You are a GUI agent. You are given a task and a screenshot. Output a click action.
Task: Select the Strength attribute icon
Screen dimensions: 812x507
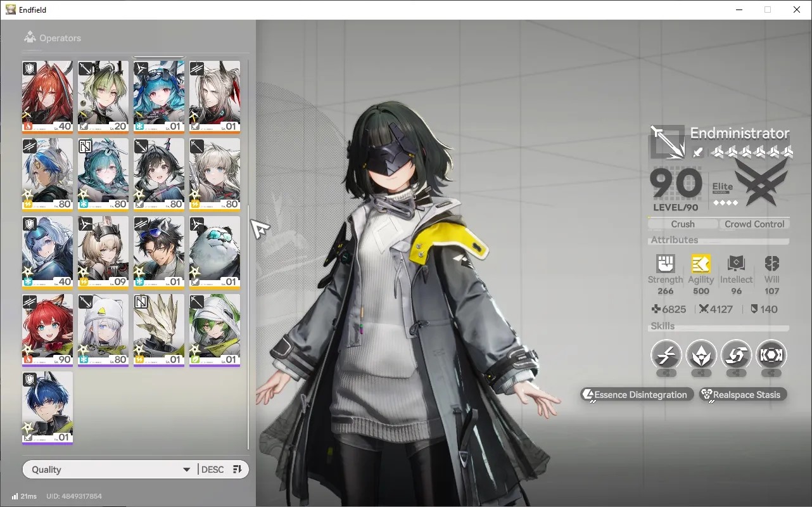click(665, 264)
